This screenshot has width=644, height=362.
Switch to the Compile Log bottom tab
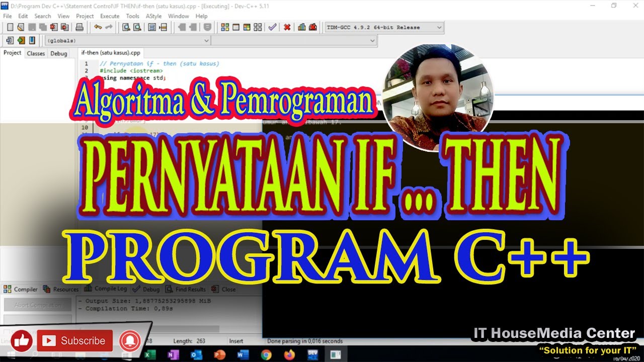pos(106,289)
